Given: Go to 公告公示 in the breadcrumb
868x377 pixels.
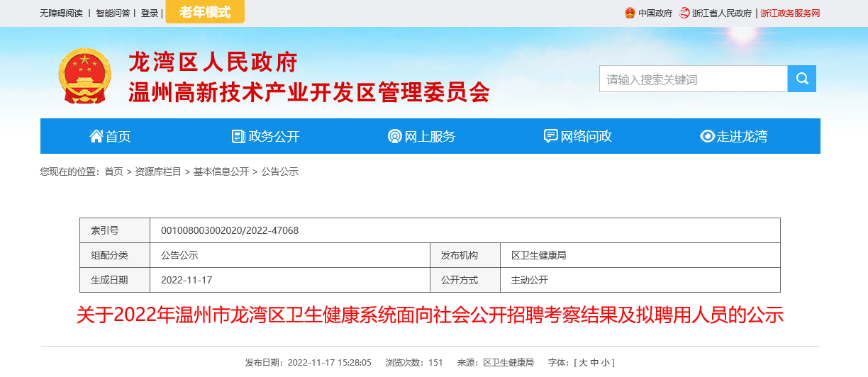Looking at the screenshot, I should (280, 171).
